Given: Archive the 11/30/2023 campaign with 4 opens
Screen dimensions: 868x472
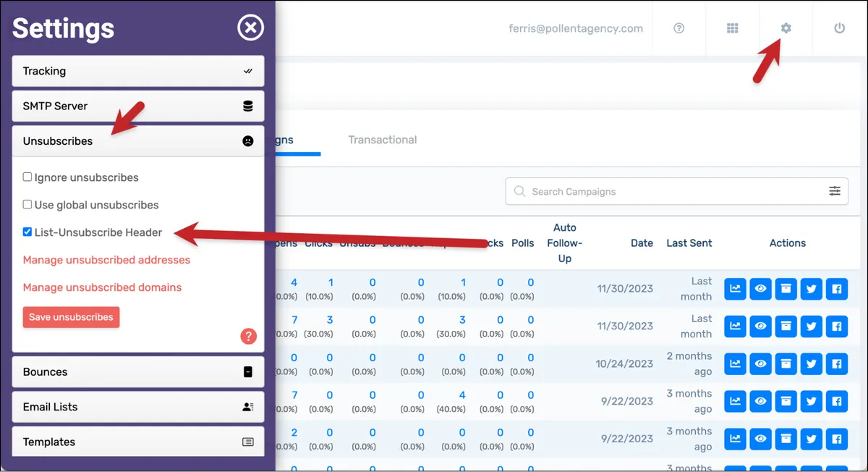Looking at the screenshot, I should [x=786, y=289].
